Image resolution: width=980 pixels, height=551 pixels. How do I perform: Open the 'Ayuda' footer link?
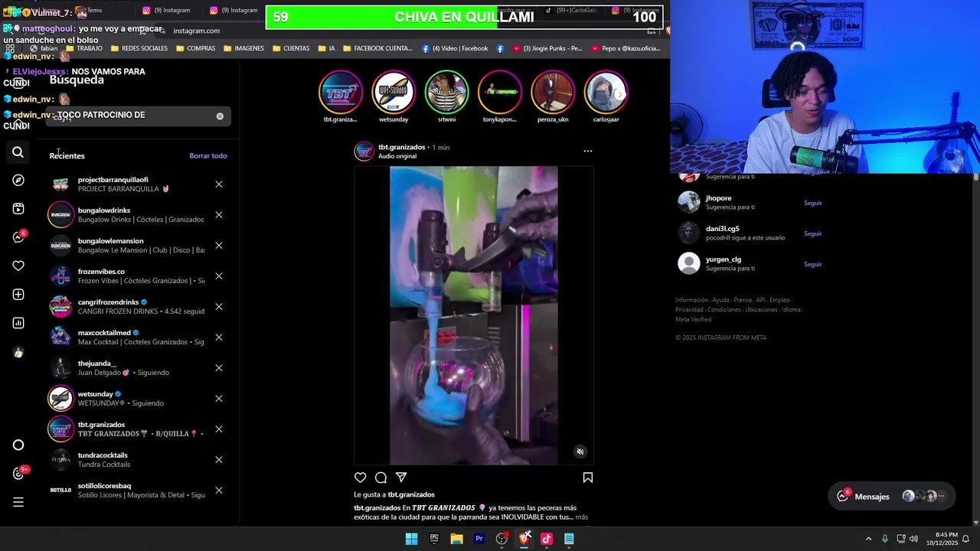tap(720, 301)
